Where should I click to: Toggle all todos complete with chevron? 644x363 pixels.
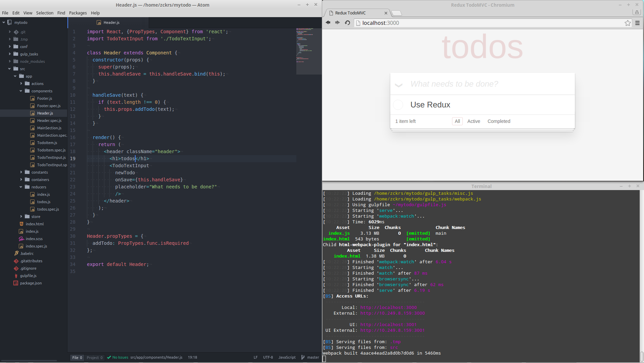point(398,85)
